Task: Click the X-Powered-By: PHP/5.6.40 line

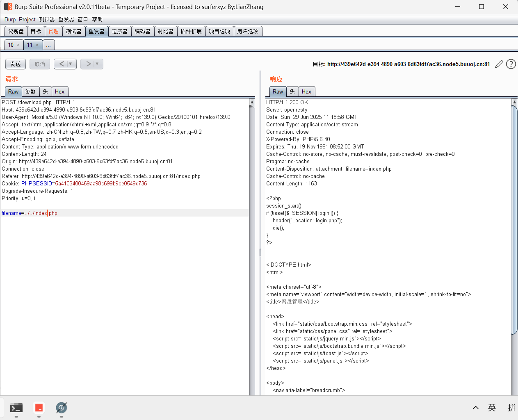Action: click(x=298, y=139)
